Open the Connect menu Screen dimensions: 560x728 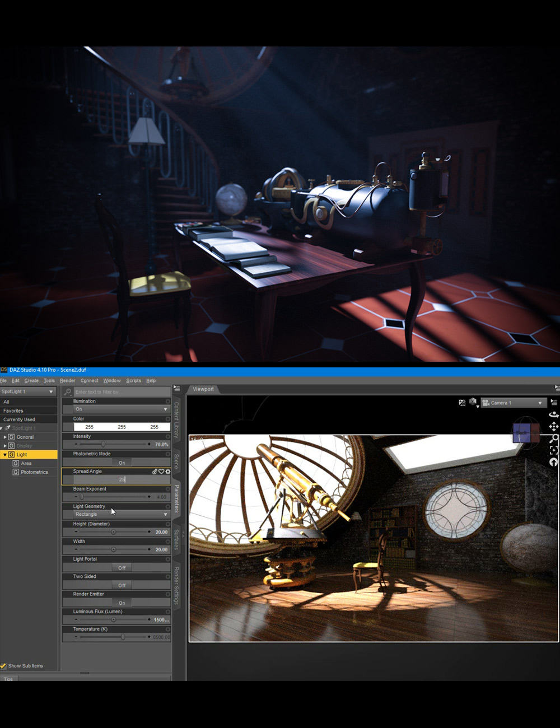[x=90, y=381]
